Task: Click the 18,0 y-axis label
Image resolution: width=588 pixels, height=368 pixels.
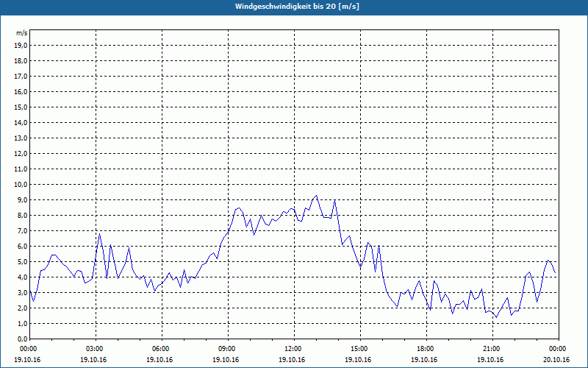Action: coord(21,61)
